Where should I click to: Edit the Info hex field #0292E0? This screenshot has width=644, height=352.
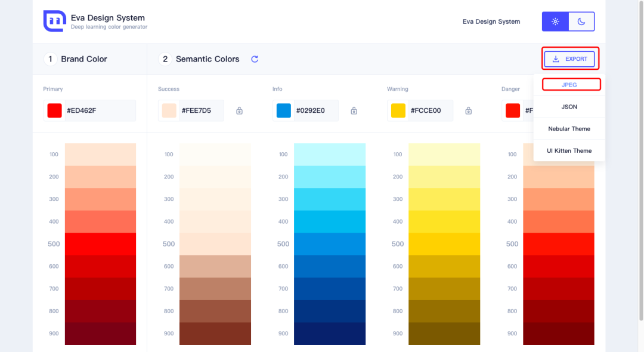[315, 110]
